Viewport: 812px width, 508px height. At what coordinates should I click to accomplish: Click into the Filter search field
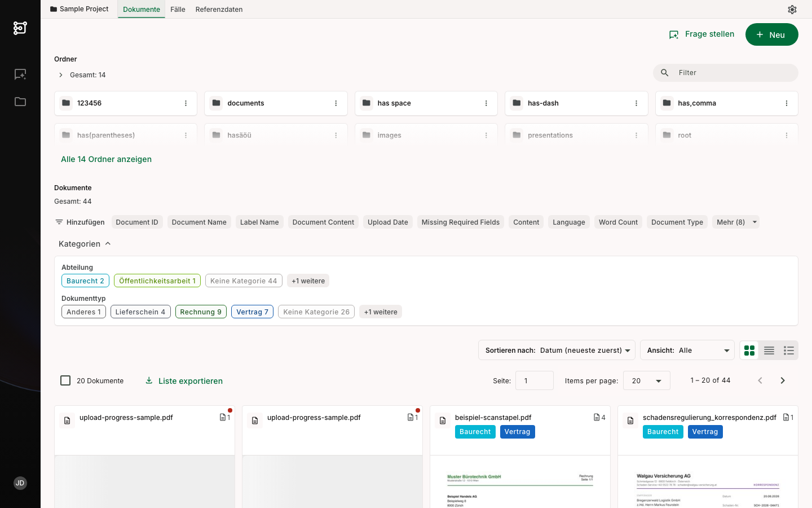(x=726, y=73)
